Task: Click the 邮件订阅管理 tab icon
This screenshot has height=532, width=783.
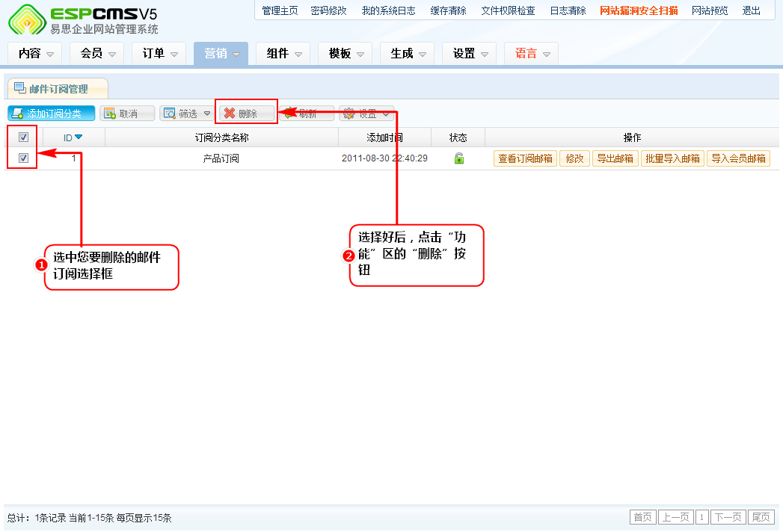Action: (19, 88)
